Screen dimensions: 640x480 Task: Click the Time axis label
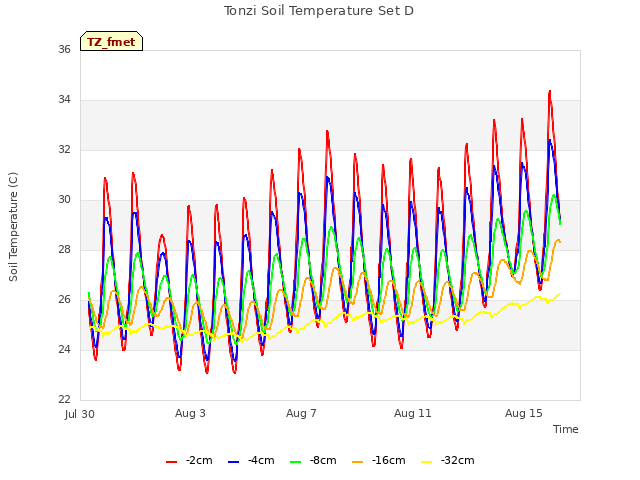point(566,429)
